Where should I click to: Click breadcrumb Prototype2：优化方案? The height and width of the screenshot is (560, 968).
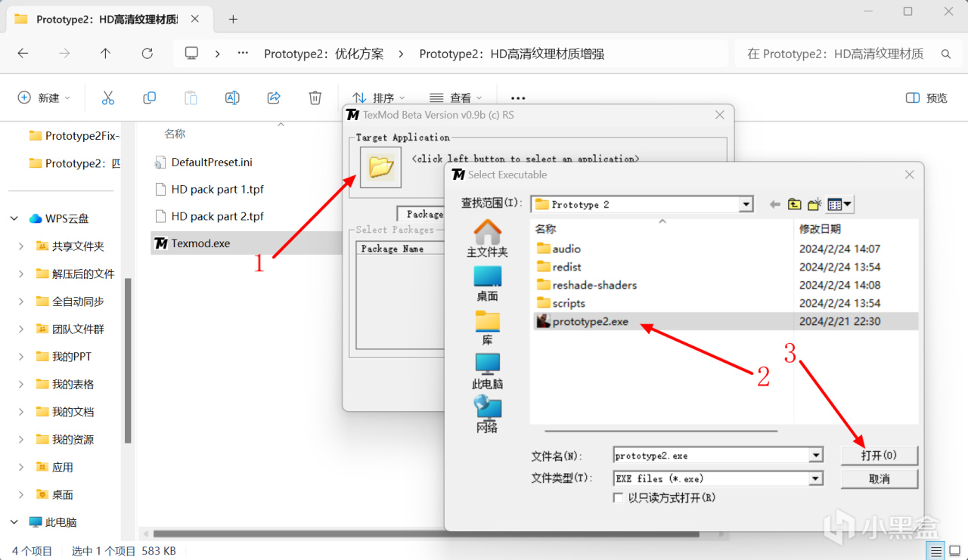point(323,54)
